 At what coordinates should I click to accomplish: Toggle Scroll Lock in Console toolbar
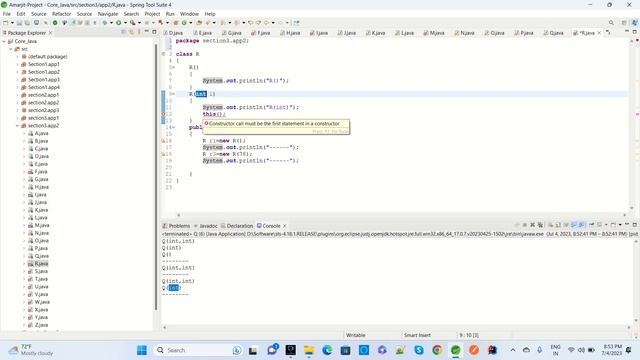558,224
